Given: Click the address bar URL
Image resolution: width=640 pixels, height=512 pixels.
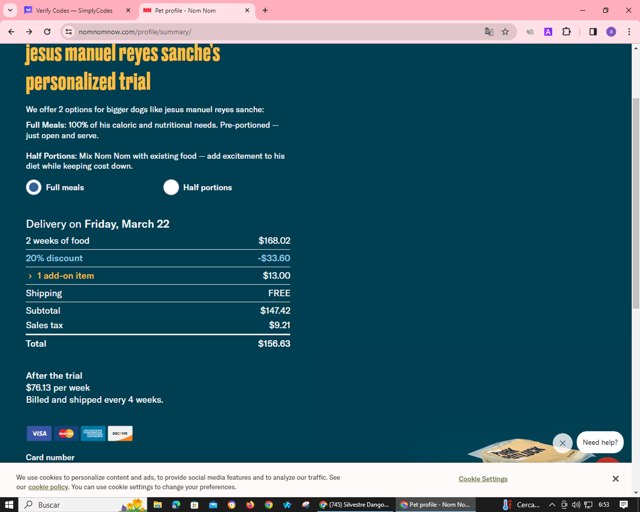Looking at the screenshot, I should click(x=135, y=31).
